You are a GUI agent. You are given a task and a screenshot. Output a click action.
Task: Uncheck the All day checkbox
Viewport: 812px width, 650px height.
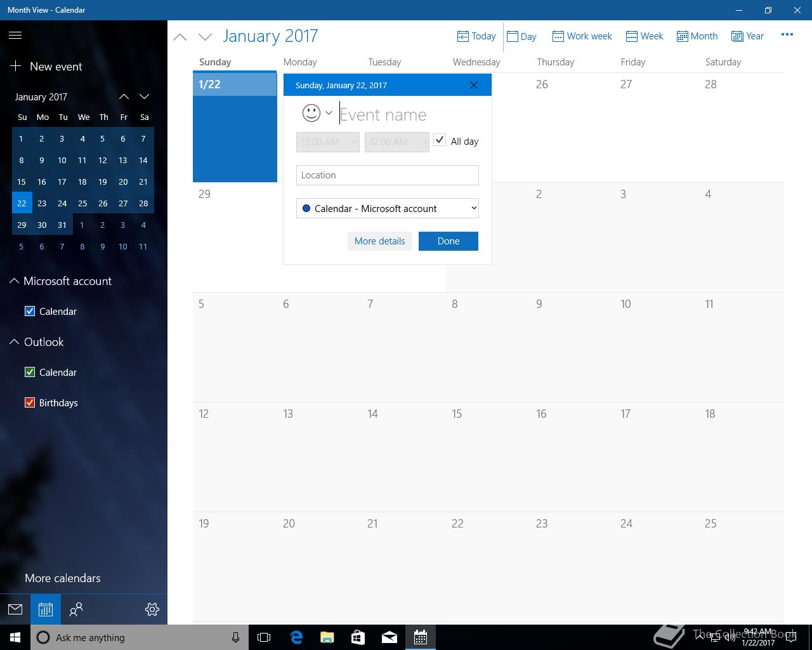(440, 140)
